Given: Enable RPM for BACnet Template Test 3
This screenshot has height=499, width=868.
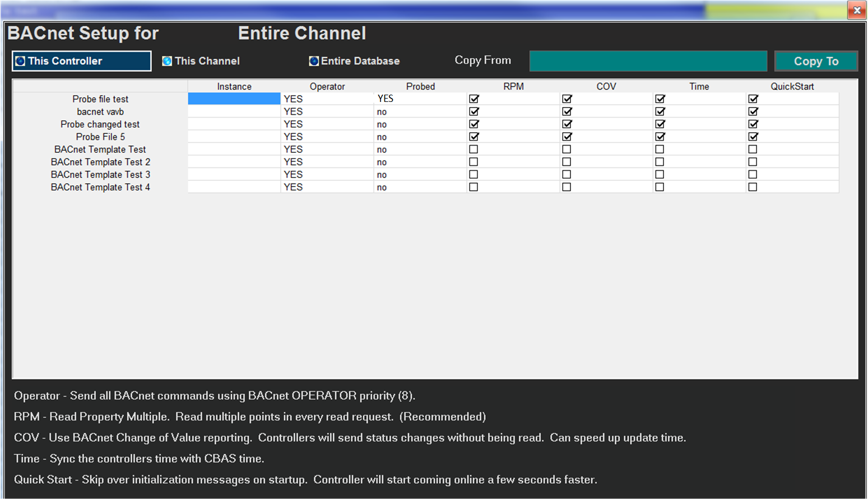Looking at the screenshot, I should point(474,175).
